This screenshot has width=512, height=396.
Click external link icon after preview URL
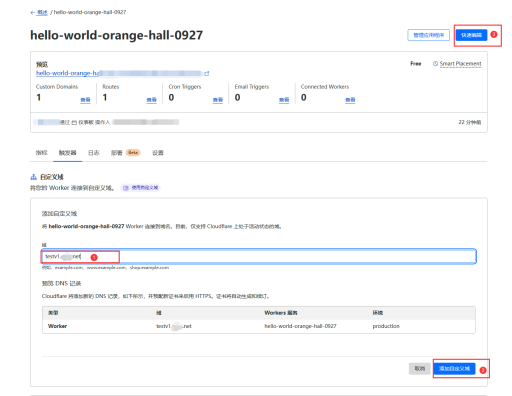point(207,73)
